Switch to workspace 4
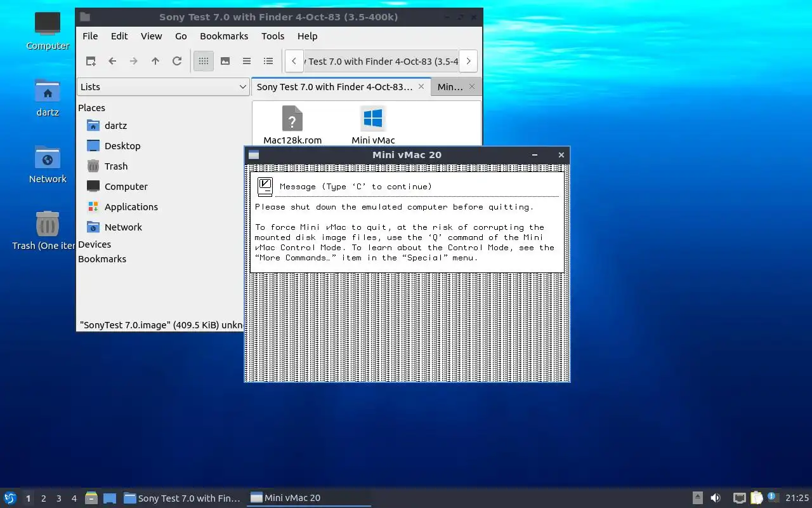The width and height of the screenshot is (812, 508). click(74, 498)
